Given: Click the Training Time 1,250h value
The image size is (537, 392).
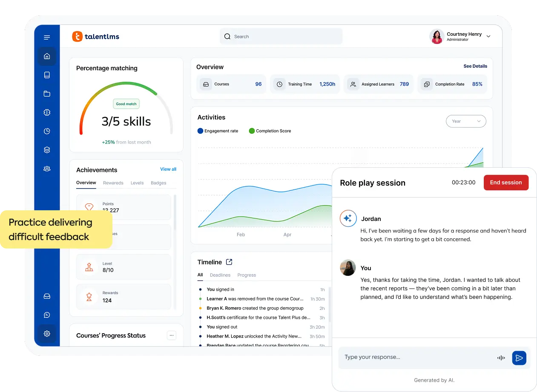Looking at the screenshot, I should [x=327, y=84].
